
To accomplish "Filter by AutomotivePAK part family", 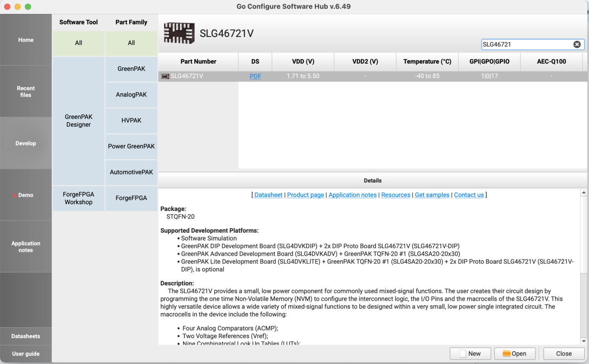I will pyautogui.click(x=131, y=172).
